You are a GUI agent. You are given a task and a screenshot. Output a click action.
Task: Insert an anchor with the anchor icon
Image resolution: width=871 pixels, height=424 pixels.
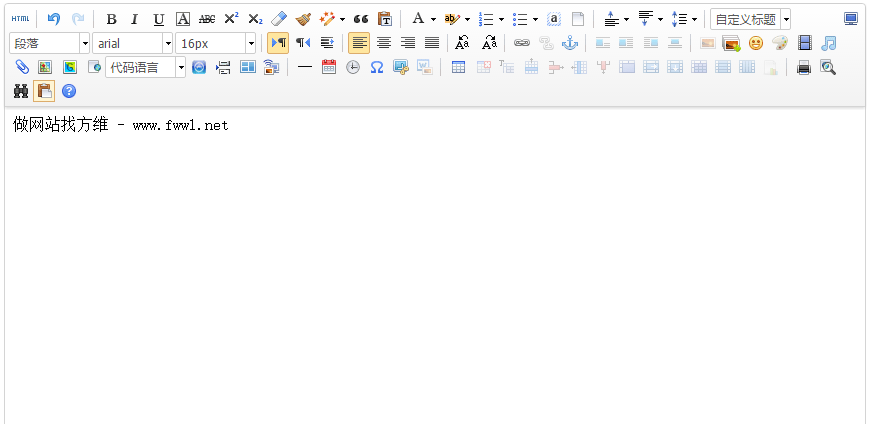coord(570,43)
